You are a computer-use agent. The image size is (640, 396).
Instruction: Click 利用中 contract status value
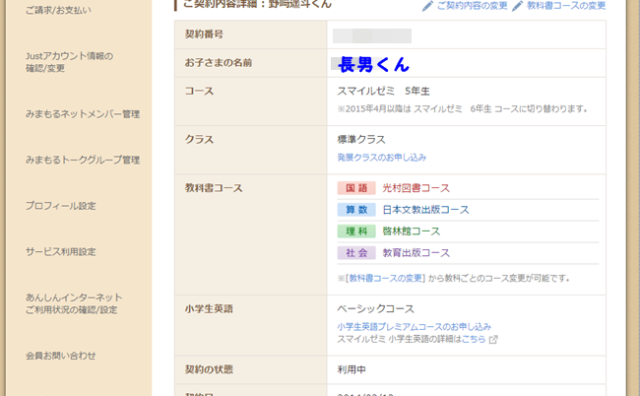351,370
